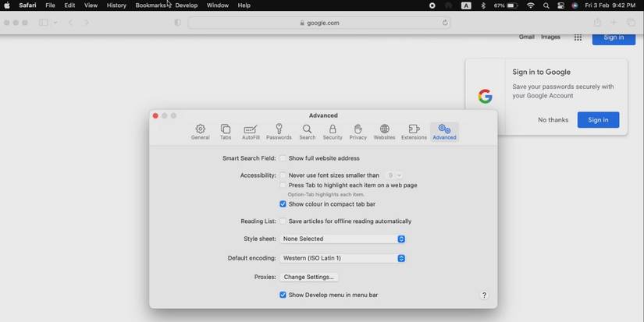Screen dimensions: 644x322
Task: Open the Google apps grid
Action: [x=578, y=37]
